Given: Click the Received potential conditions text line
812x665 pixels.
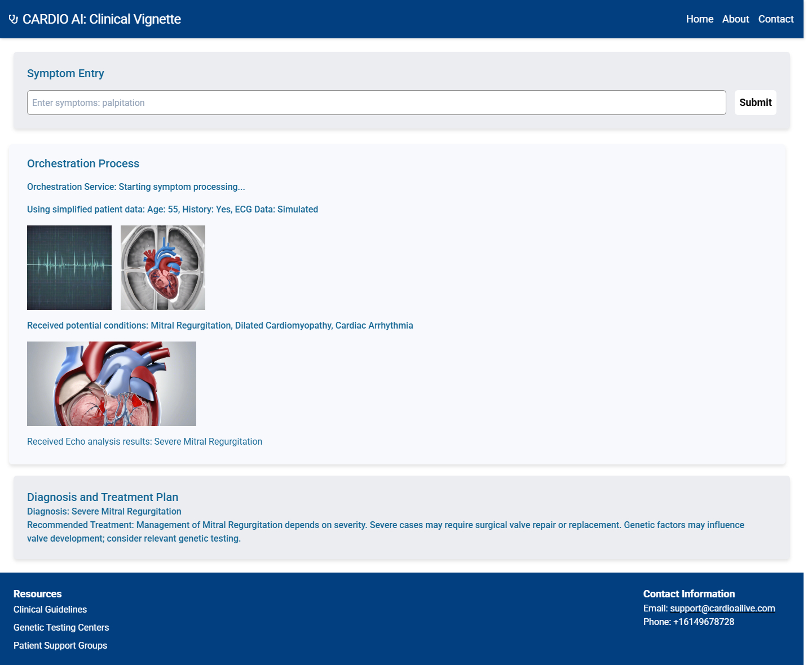Looking at the screenshot, I should point(220,325).
